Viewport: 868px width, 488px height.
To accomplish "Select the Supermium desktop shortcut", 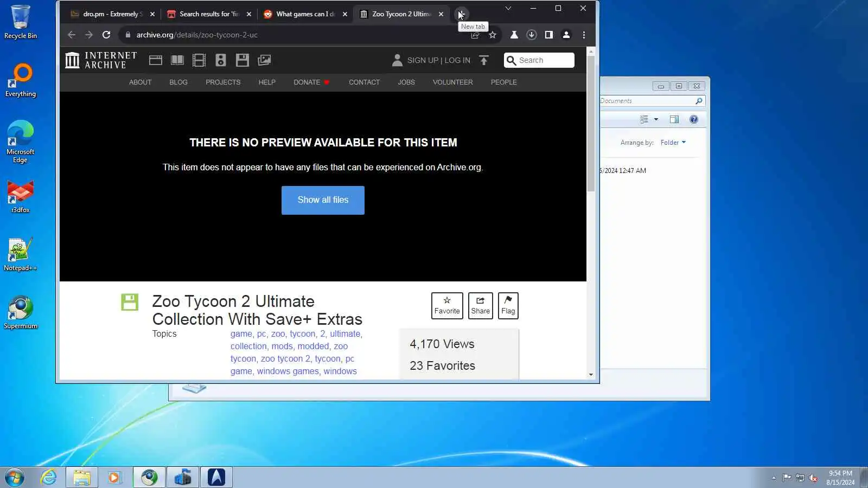I will [x=21, y=312].
